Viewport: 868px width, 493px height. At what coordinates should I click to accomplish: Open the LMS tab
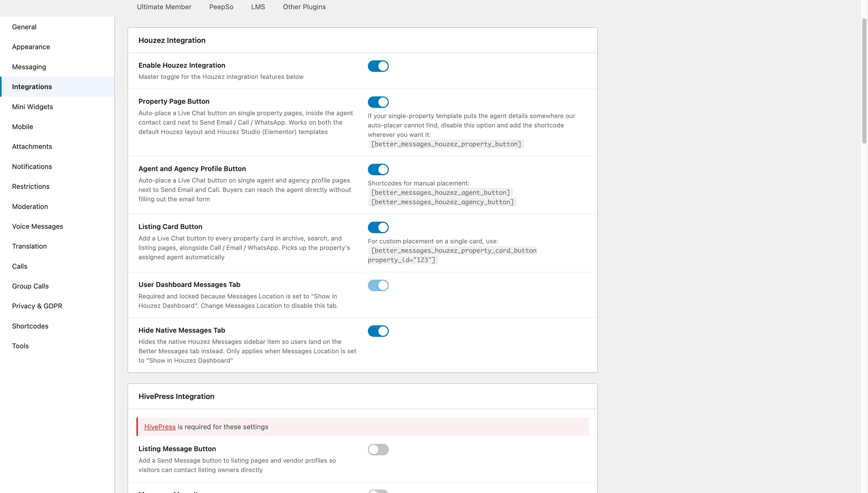point(258,7)
